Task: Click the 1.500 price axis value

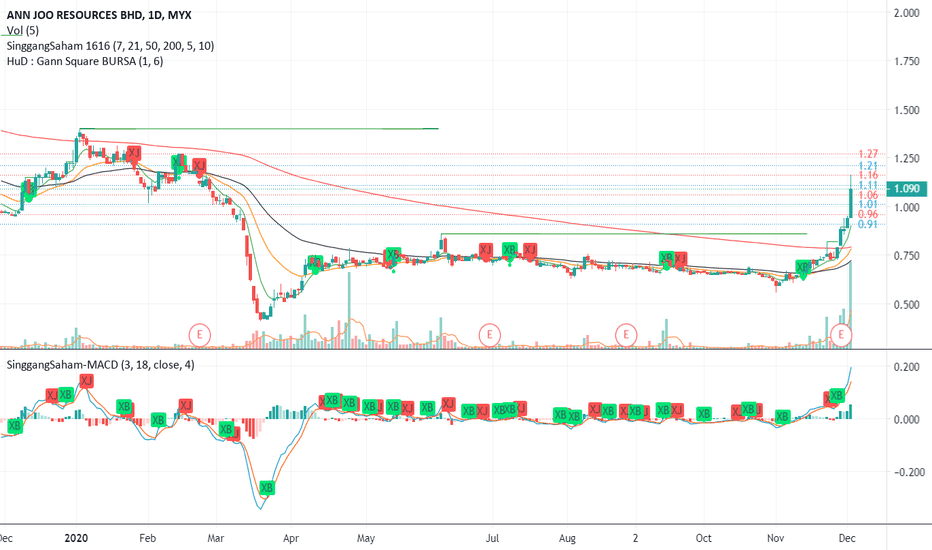Action: (907, 110)
